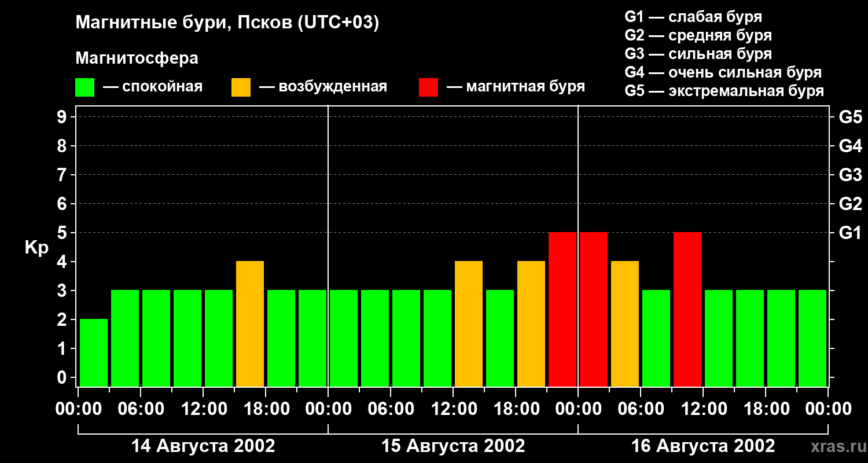
Task: Click the 12:00 tick label under 15 August
Action: 453,409
